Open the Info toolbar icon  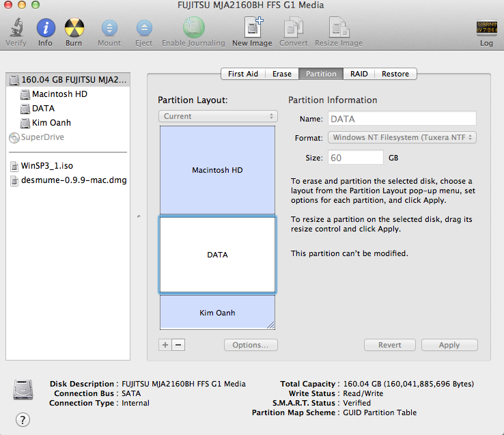(46, 27)
